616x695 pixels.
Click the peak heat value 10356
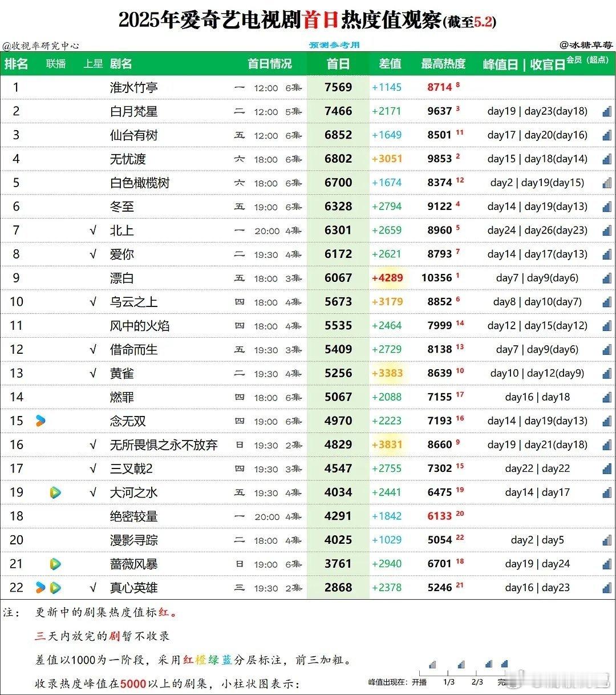click(437, 278)
